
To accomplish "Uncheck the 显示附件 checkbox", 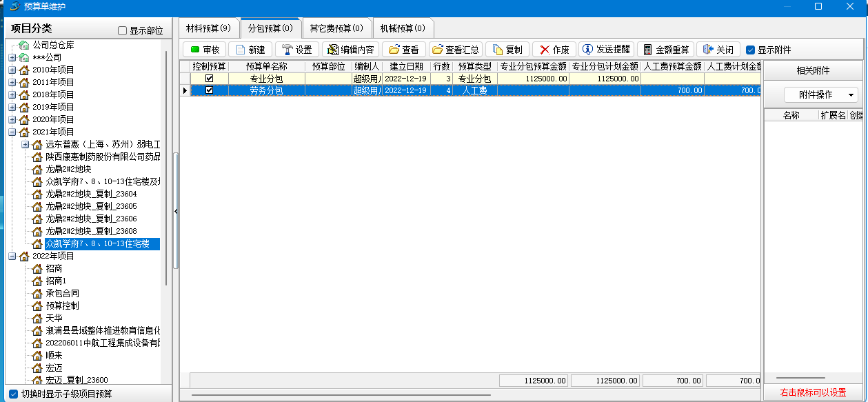I will [x=751, y=50].
